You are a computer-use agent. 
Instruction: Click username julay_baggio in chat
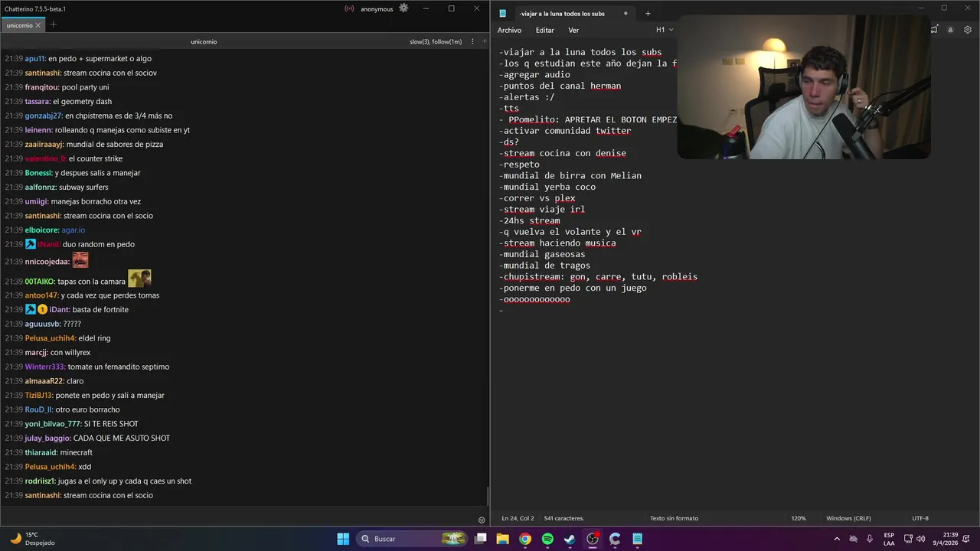tap(47, 438)
